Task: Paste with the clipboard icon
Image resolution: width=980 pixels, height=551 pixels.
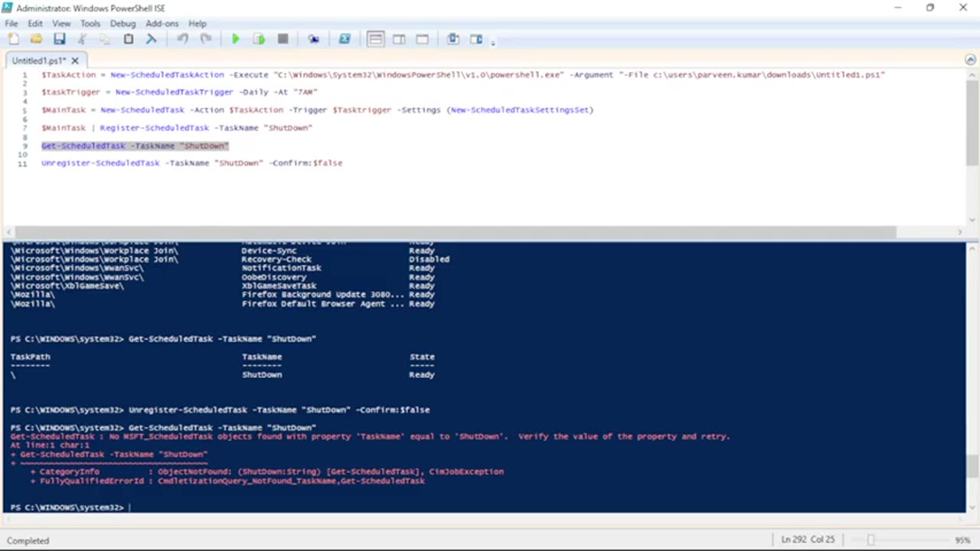Action: [x=129, y=39]
